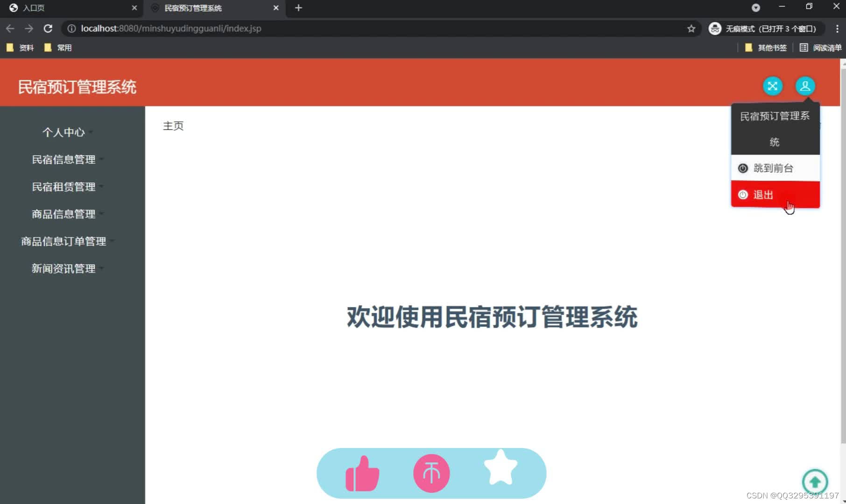Screen dimensions: 846x504
Task: Expand the 个人中心 sidebar menu
Action: (x=68, y=133)
